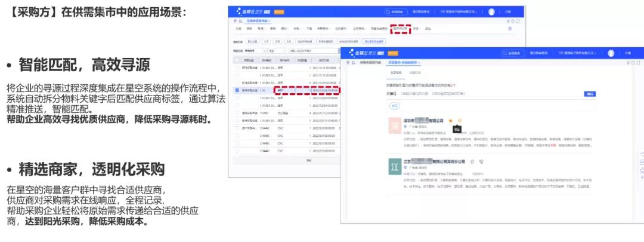Click the phone icon beside 江苏 supplier
The width and height of the screenshot is (644, 242).
(481, 161)
